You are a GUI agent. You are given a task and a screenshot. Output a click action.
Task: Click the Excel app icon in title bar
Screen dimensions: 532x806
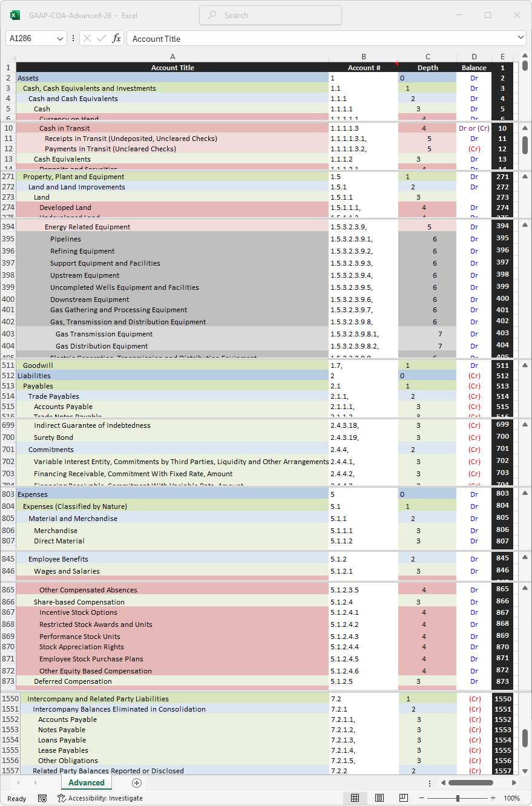click(15, 15)
